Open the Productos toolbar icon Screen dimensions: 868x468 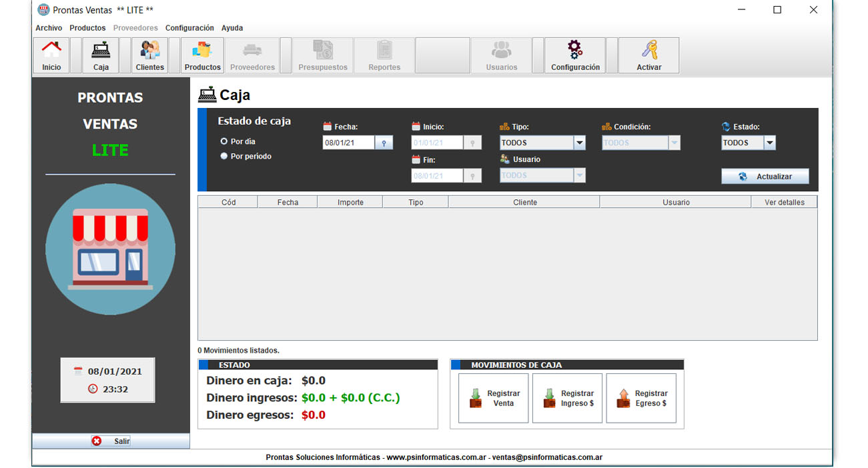(x=203, y=55)
